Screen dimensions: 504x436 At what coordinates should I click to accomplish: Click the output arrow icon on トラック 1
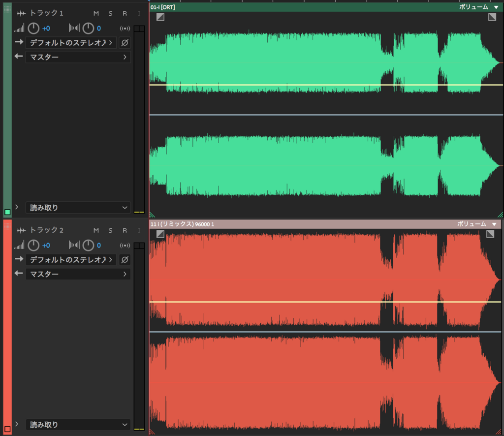pos(19,56)
